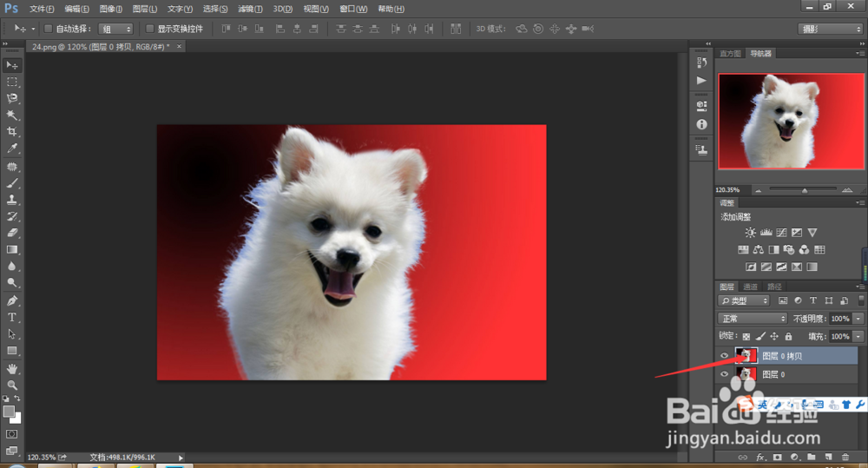
Task: Hide the 图层 0 拷贝 layer eye icon
Action: click(724, 356)
